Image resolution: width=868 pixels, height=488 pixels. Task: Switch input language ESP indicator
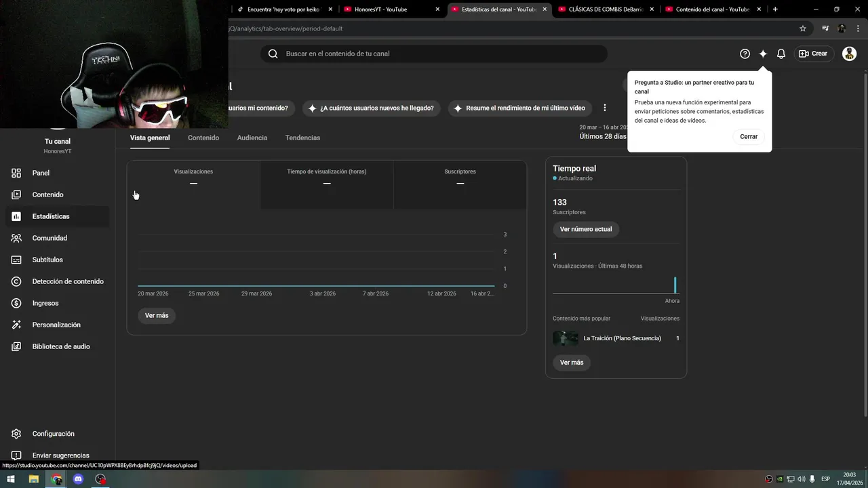825,479
